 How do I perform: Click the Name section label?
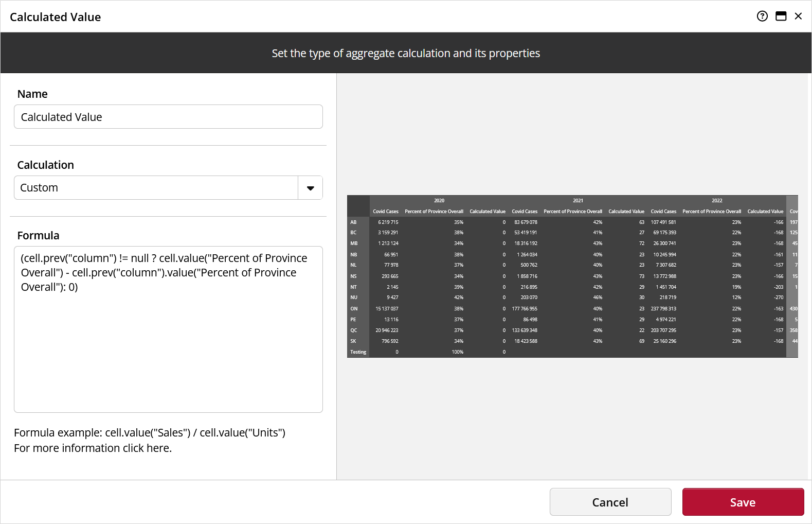(32, 94)
